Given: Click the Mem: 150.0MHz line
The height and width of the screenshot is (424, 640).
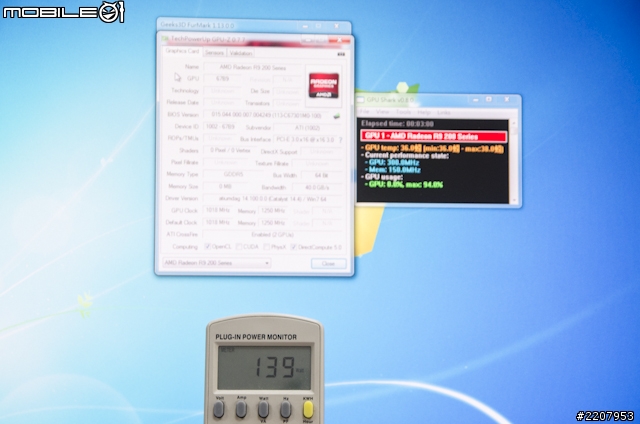Looking at the screenshot, I should (x=392, y=170).
